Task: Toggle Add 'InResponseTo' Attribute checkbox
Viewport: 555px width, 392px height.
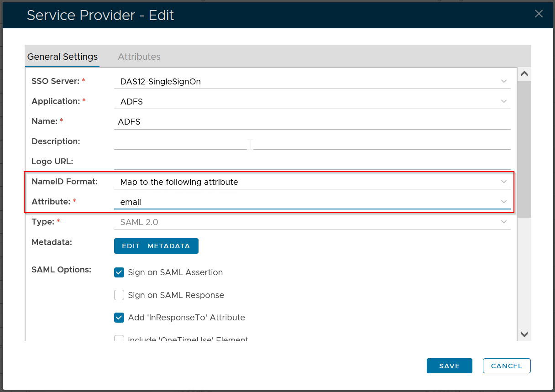Action: click(119, 318)
